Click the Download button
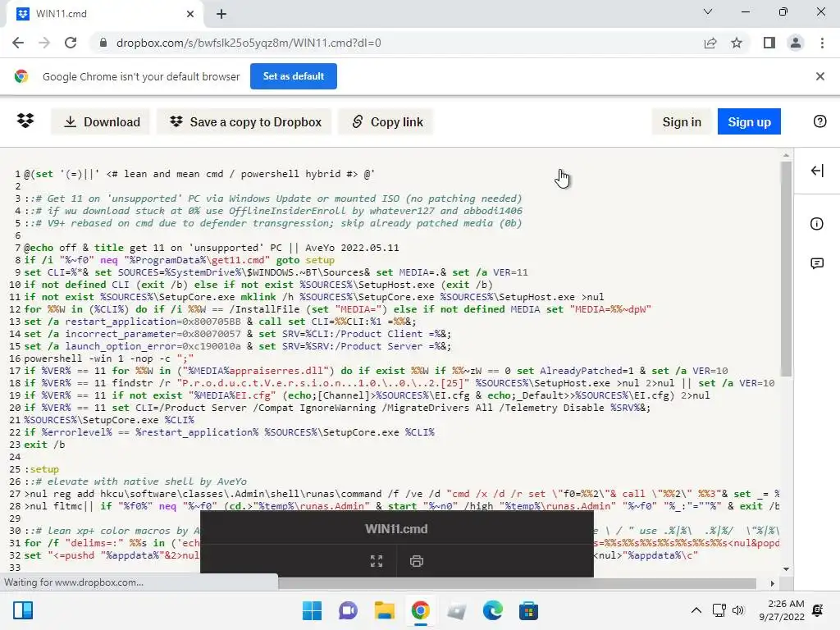The height and width of the screenshot is (630, 840). click(x=101, y=121)
